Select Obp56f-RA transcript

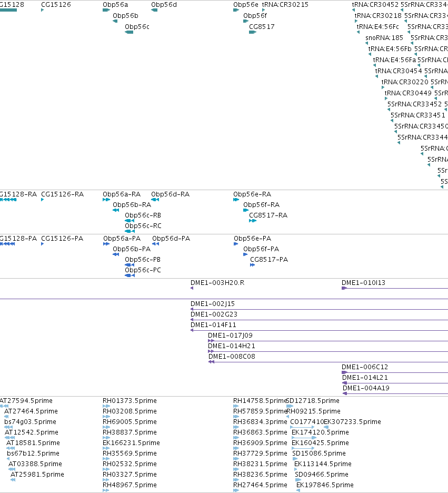point(246,210)
